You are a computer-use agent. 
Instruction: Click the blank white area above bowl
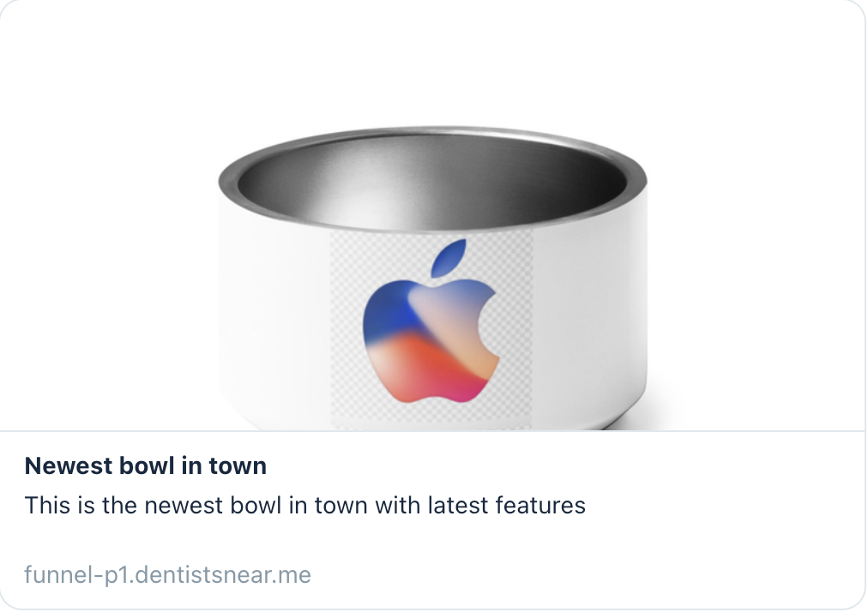point(432,61)
